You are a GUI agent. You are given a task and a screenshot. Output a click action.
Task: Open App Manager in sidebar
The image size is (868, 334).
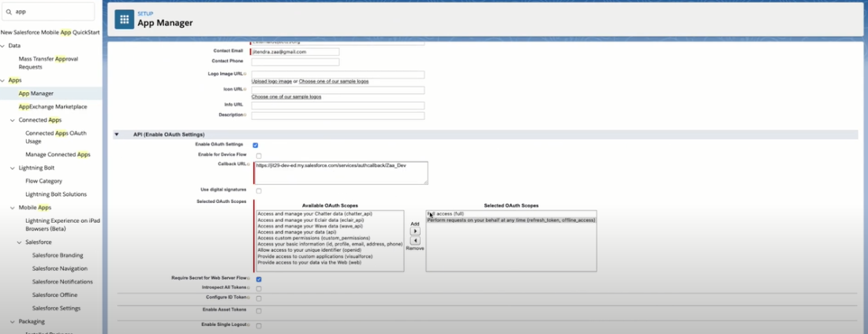click(x=36, y=94)
